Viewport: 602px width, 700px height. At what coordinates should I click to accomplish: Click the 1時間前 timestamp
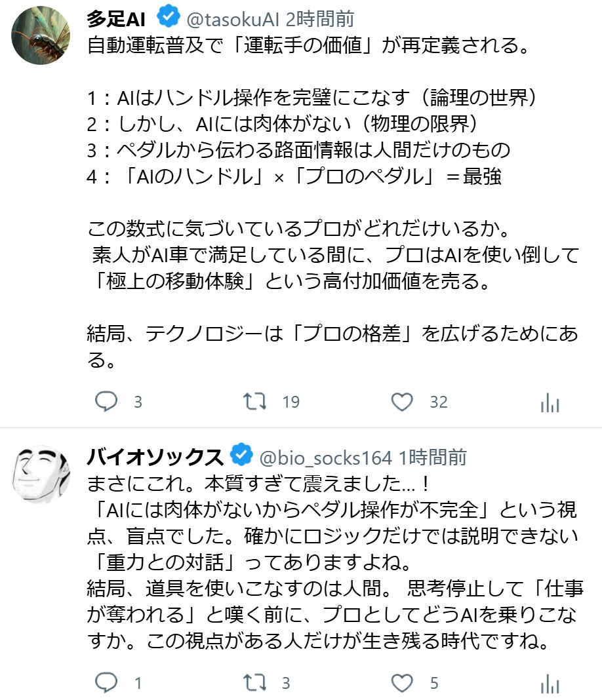pos(432,457)
